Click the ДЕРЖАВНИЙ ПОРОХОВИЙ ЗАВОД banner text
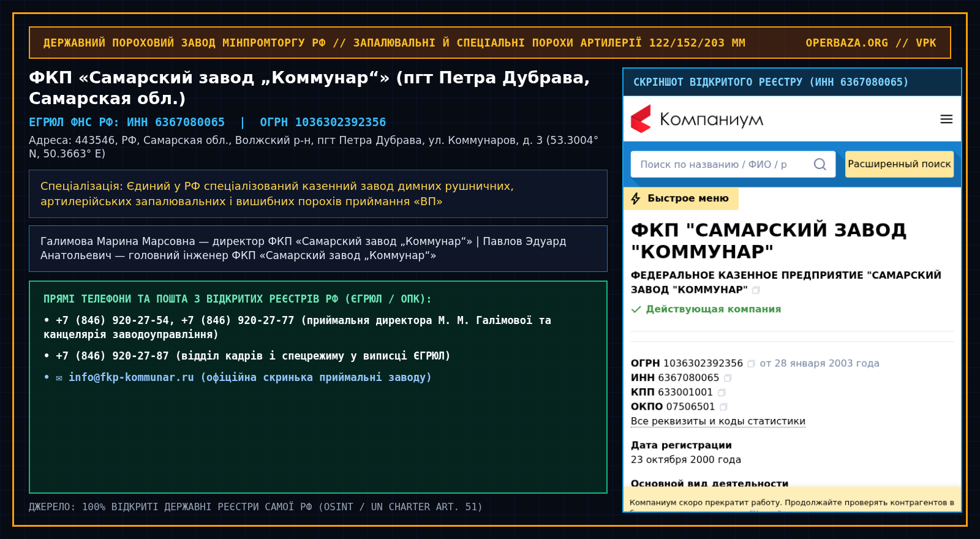This screenshot has width=980, height=539. 394,43
